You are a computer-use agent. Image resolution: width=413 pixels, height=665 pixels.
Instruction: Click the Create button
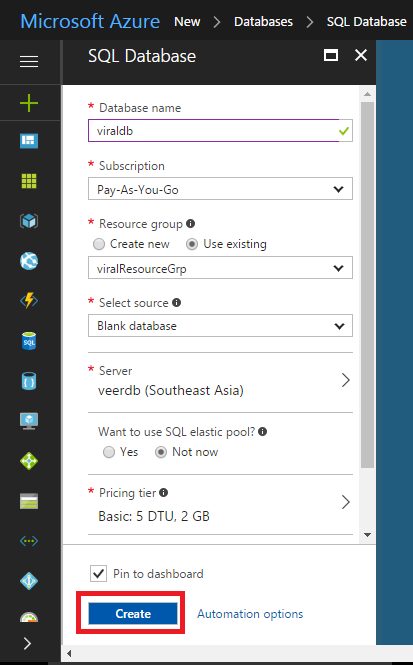point(133,614)
